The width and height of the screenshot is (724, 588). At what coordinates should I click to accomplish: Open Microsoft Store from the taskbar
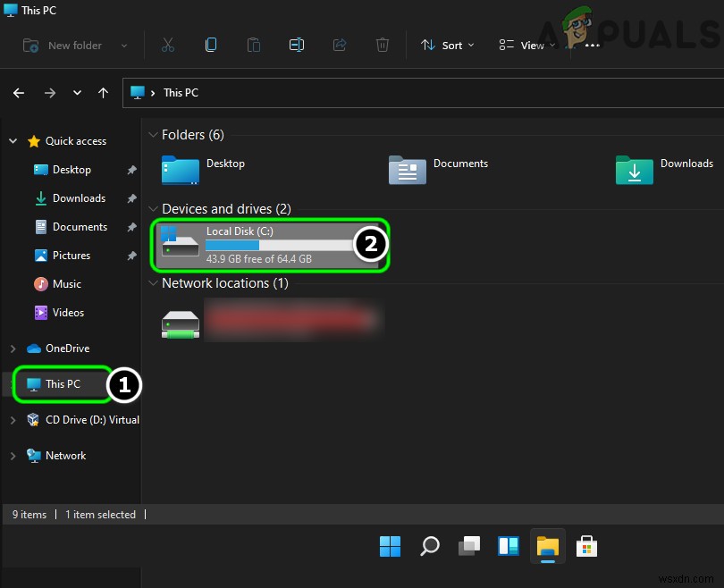[586, 545]
